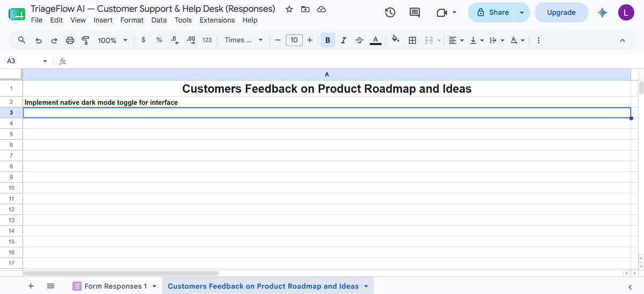Increase decimal places
Viewport: 644px width, 294px height.
pos(191,40)
